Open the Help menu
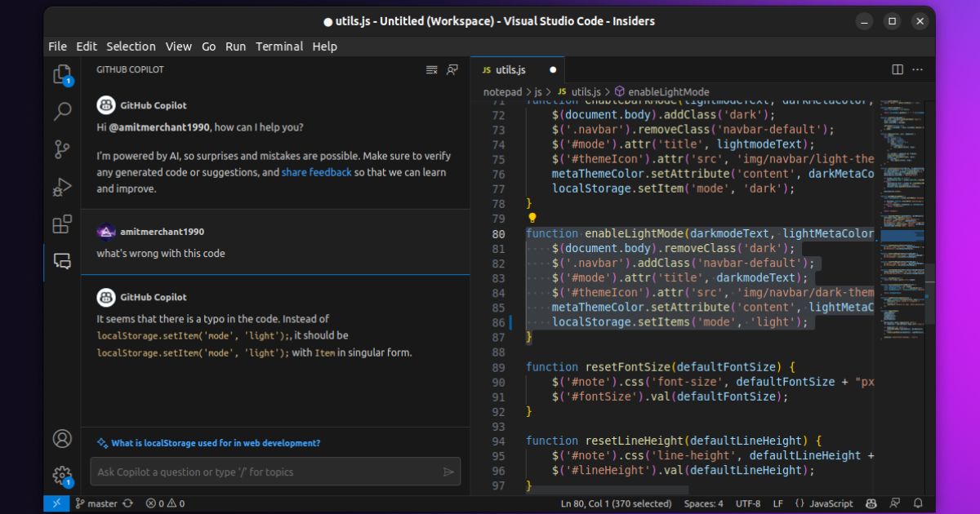 (x=324, y=47)
